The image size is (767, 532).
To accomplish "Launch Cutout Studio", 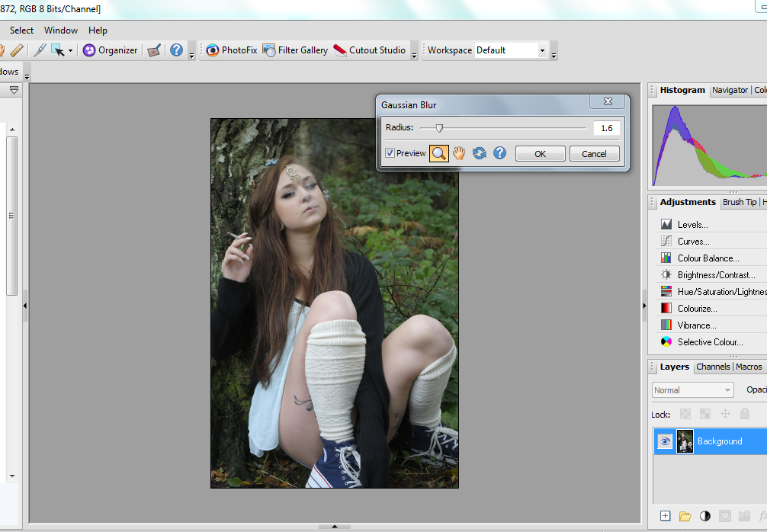I will pos(369,50).
